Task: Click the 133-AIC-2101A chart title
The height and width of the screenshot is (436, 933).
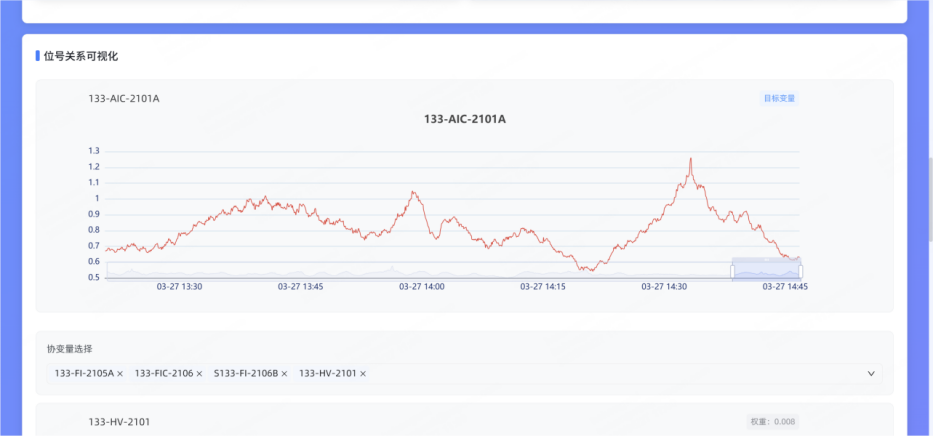Action: (x=465, y=119)
